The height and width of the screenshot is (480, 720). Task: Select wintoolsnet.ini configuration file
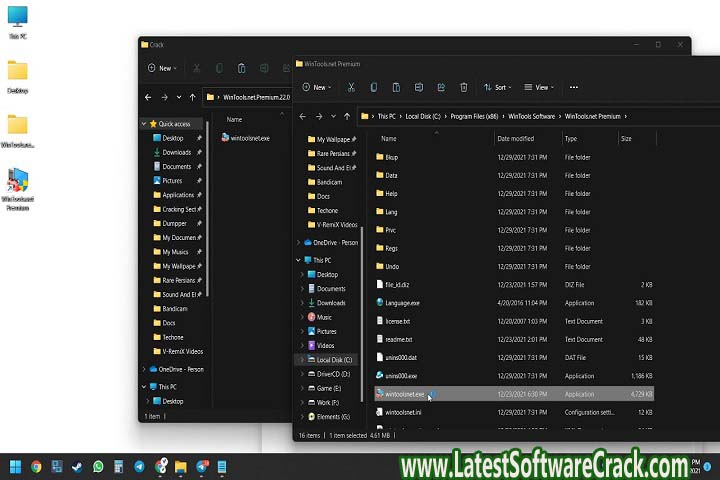tap(514, 412)
